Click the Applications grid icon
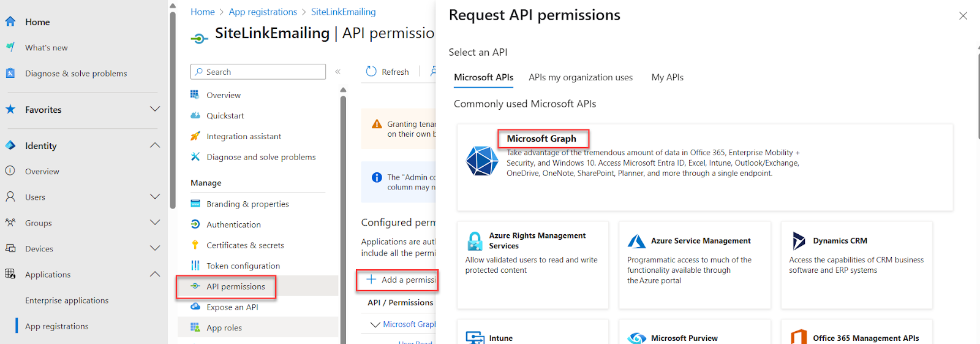 click(10, 274)
